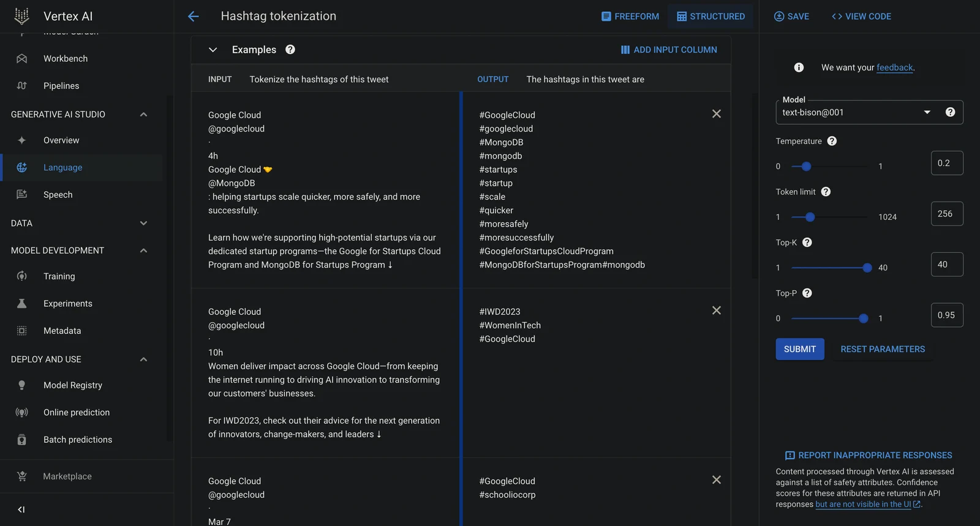
Task: Open Pipelines in the sidebar
Action: pyautogui.click(x=61, y=86)
